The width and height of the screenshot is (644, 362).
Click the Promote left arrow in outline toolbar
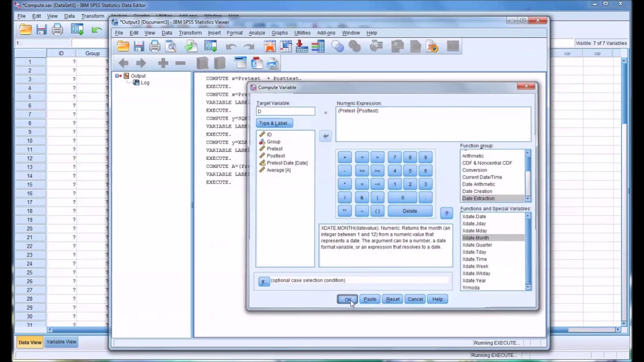point(124,63)
